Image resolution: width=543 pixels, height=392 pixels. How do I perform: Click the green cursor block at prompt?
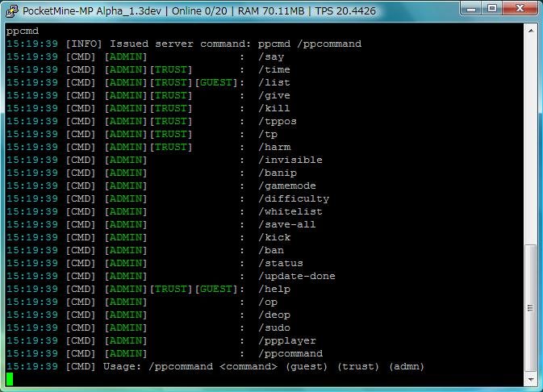[10, 379]
